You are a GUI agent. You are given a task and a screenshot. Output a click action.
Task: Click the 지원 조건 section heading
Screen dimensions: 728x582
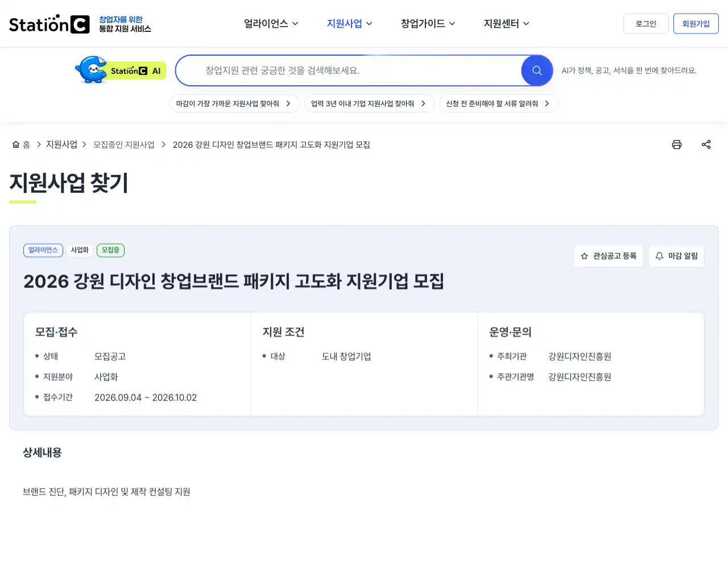(x=283, y=332)
